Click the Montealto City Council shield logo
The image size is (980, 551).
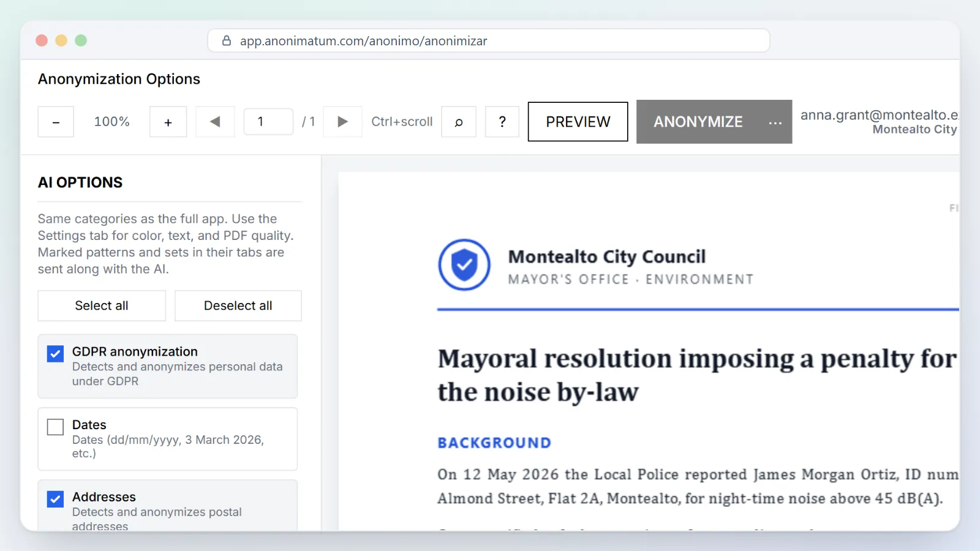click(x=464, y=265)
